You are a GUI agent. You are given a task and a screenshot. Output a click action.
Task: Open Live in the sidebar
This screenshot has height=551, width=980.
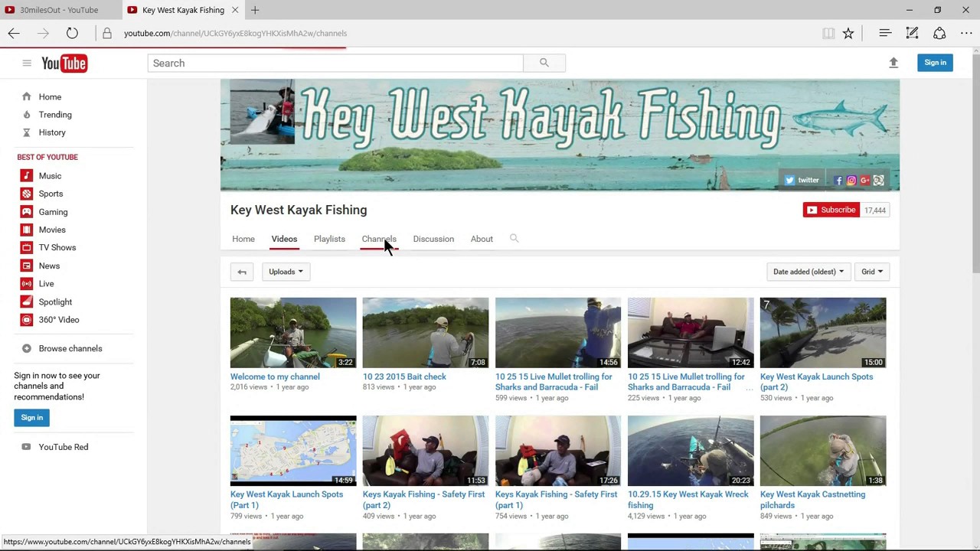46,284
